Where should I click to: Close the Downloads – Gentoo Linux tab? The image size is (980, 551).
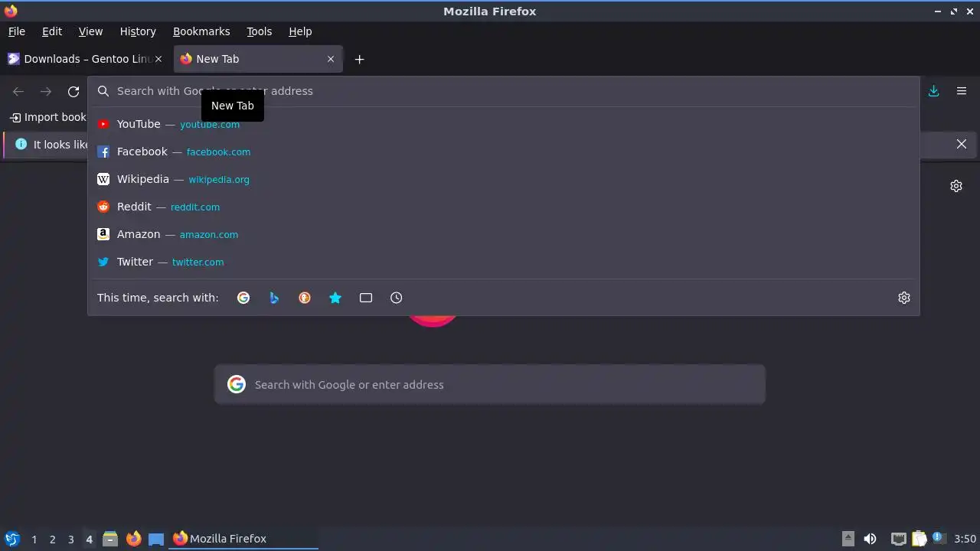pyautogui.click(x=158, y=59)
